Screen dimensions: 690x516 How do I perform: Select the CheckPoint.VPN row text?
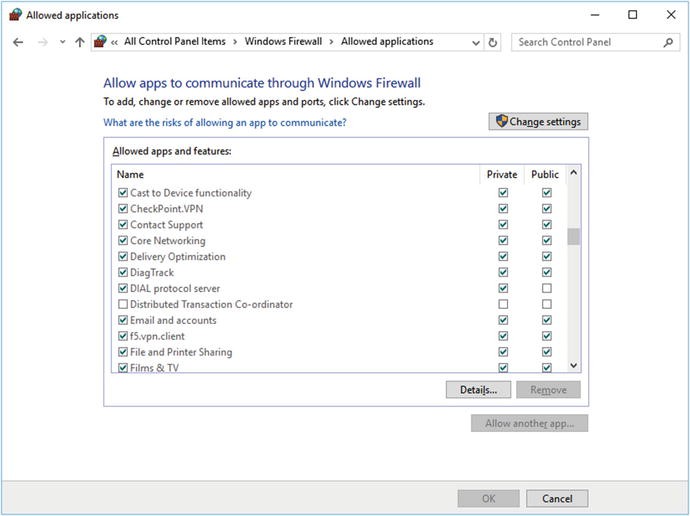[167, 209]
